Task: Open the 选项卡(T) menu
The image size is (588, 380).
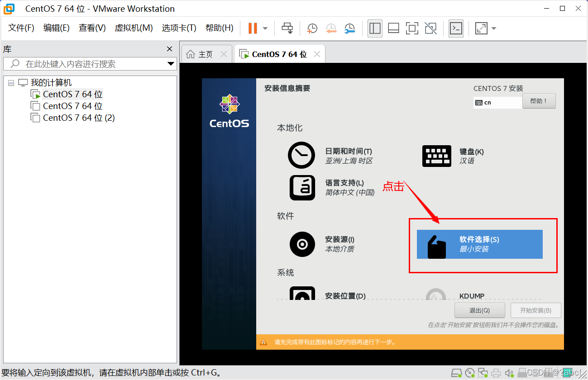Action: [x=179, y=28]
